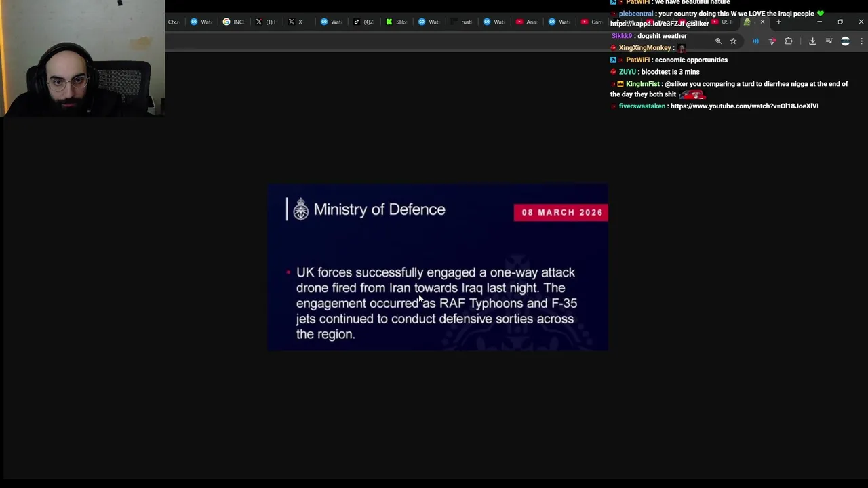Open the browser profile avatar
The width and height of the screenshot is (868, 488).
(845, 41)
